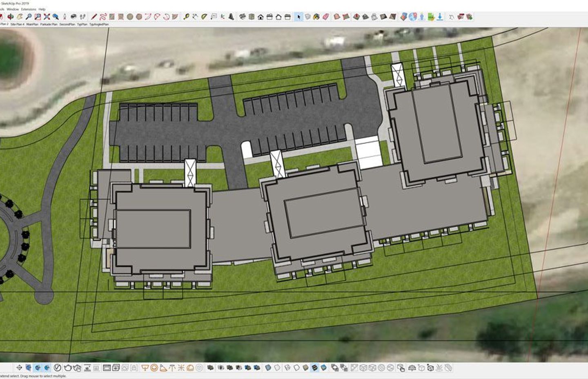Pick the Polygon tool
Viewport: 588px width, 379px height.
(x=139, y=16)
